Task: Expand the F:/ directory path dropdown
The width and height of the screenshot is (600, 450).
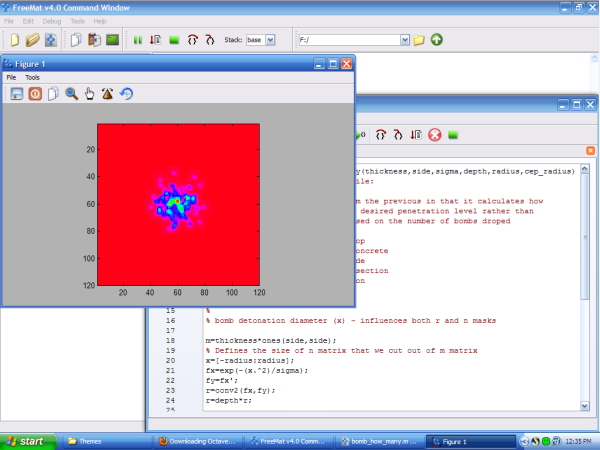Action: (x=405, y=40)
